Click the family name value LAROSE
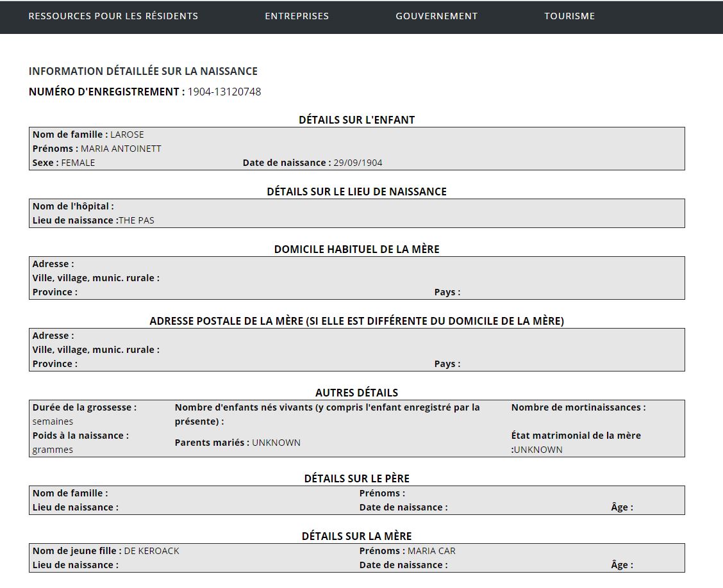 [128, 135]
